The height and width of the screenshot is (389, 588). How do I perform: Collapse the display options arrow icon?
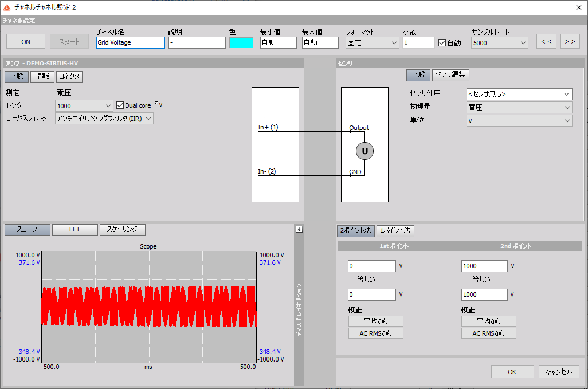[x=299, y=229]
